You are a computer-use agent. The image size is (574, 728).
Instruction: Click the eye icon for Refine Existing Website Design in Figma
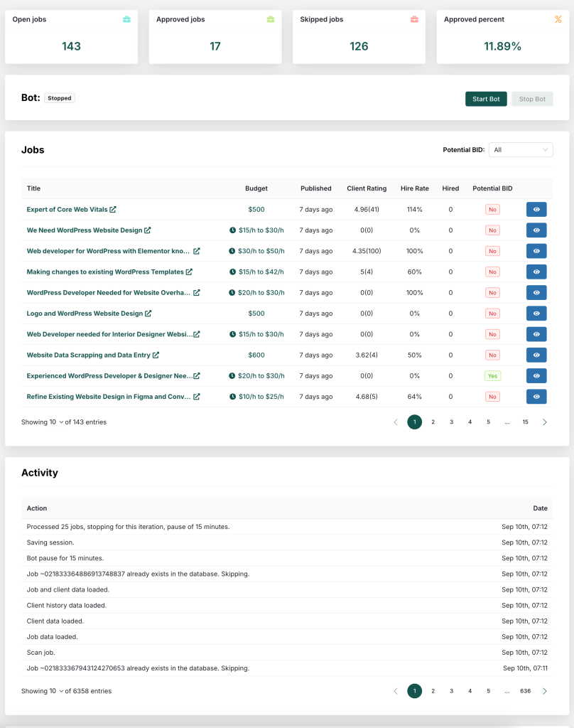click(x=536, y=397)
